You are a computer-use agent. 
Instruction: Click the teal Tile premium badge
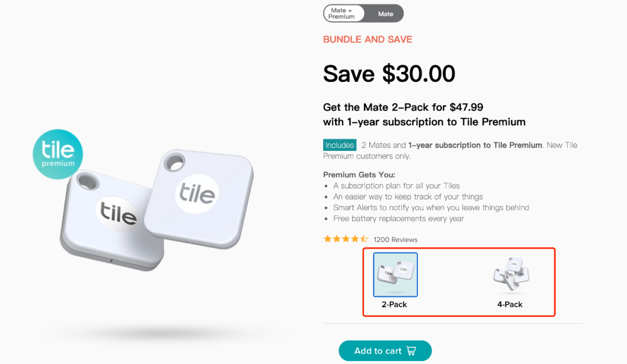pos(58,154)
